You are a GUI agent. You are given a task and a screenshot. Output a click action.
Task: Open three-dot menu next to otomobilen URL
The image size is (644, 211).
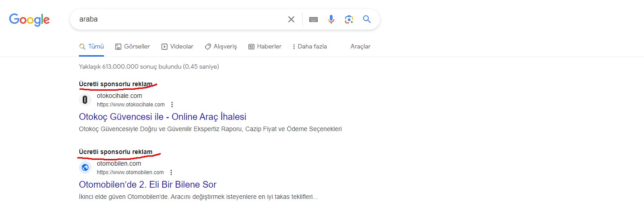171,172
